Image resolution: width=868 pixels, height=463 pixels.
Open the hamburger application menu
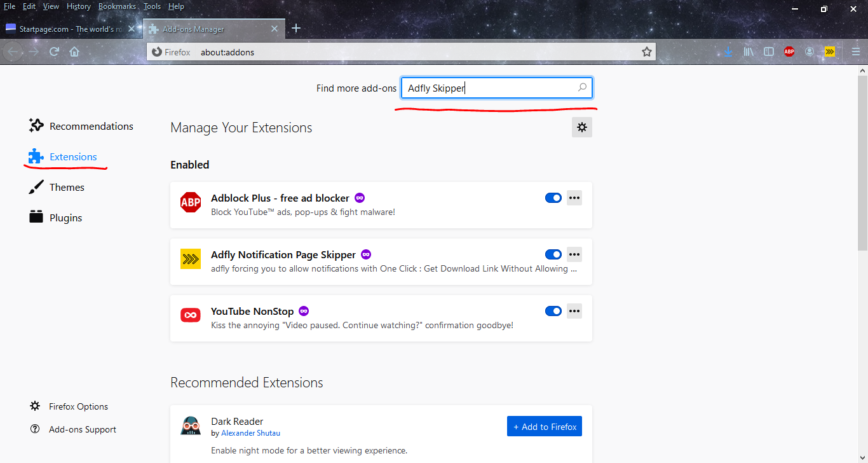pos(856,52)
